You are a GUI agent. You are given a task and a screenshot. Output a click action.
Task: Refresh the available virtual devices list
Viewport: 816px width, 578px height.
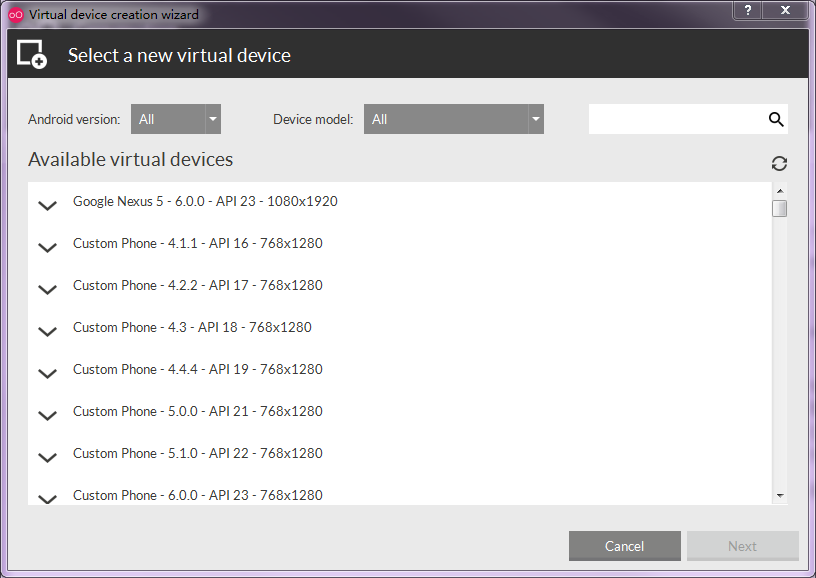point(779,163)
